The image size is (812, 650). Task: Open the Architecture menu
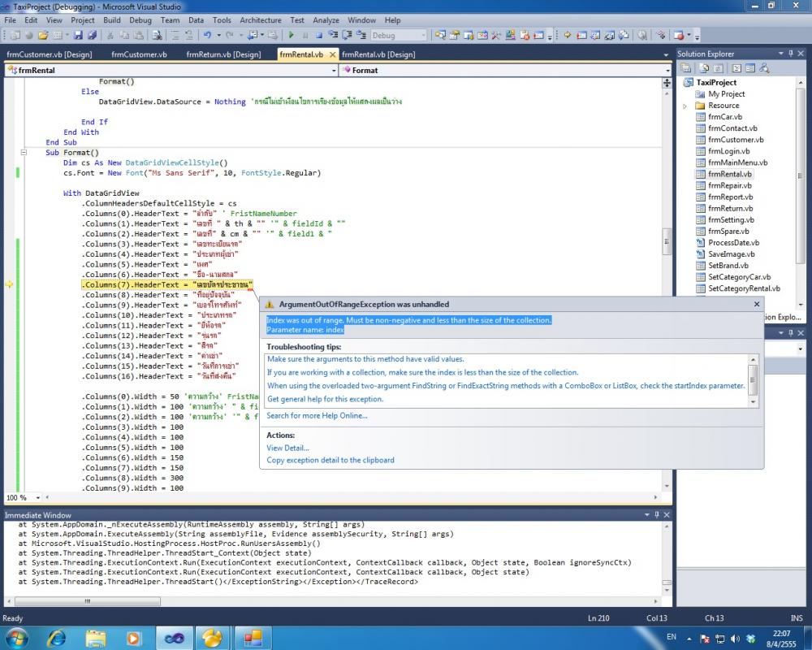(x=261, y=20)
